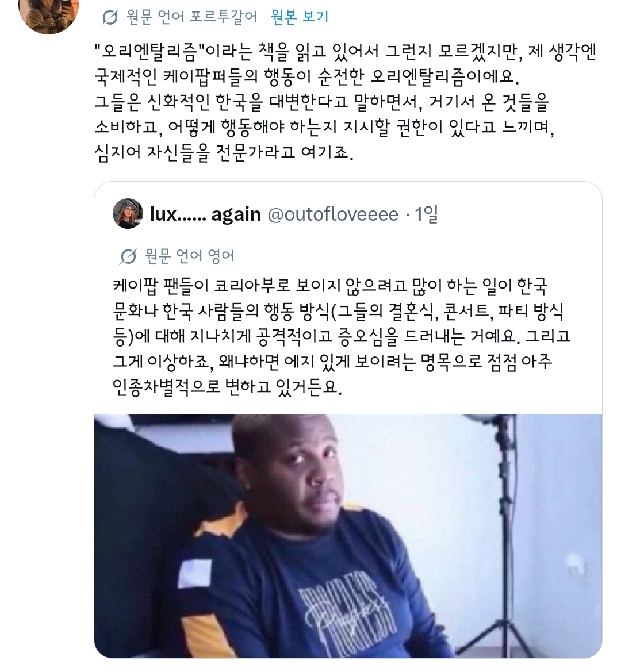The height and width of the screenshot is (672, 621).
Task: Click the line 인종차별적으로 변하고 있거든요 in the quoted tweet
Action: 227,387
